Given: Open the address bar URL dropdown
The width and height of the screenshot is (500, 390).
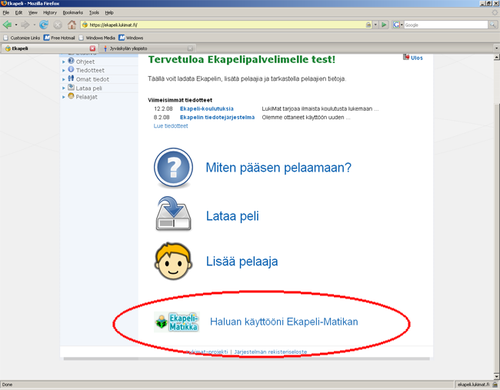Looking at the screenshot, I should point(376,25).
